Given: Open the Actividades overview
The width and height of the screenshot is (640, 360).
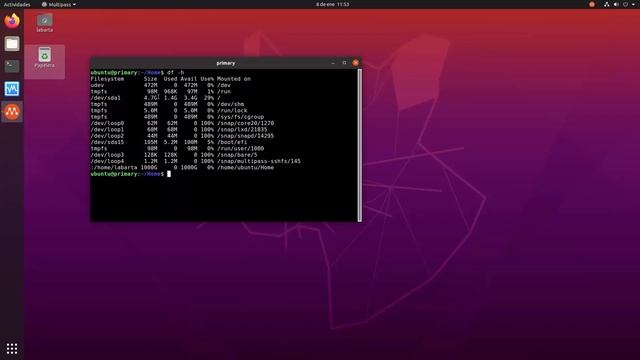Looking at the screenshot, I should coord(17,4).
